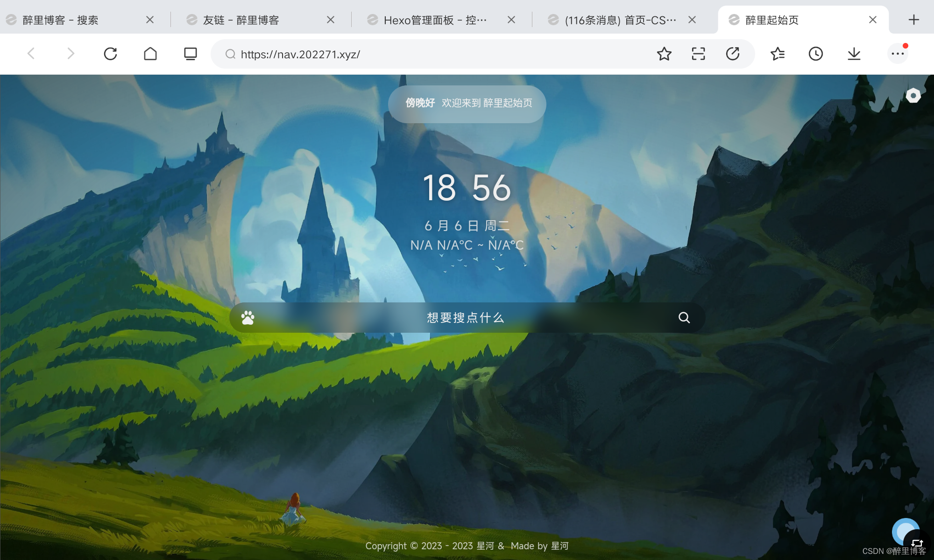Click the 傍晚好 welcome greeting banner

[467, 104]
